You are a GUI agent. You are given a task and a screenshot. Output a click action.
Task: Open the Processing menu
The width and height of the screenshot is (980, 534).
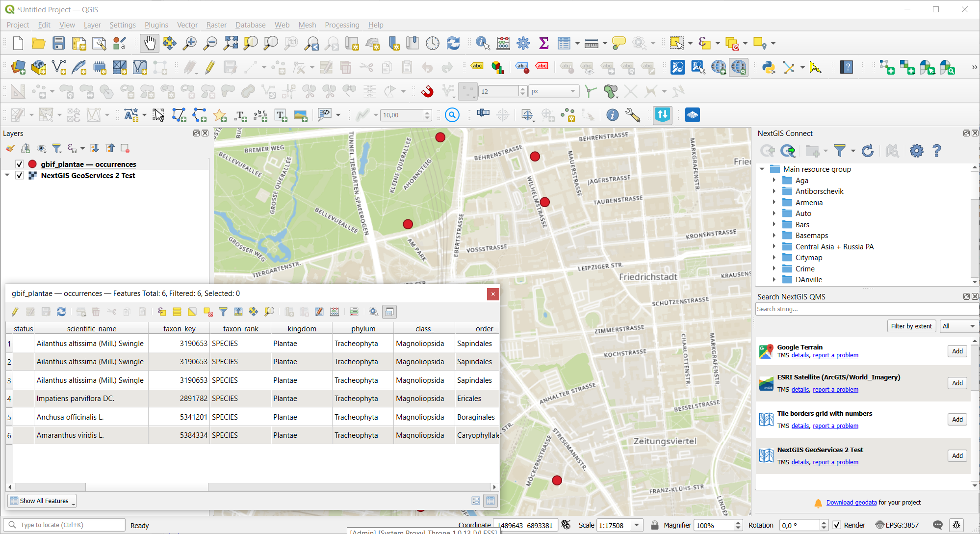342,25
